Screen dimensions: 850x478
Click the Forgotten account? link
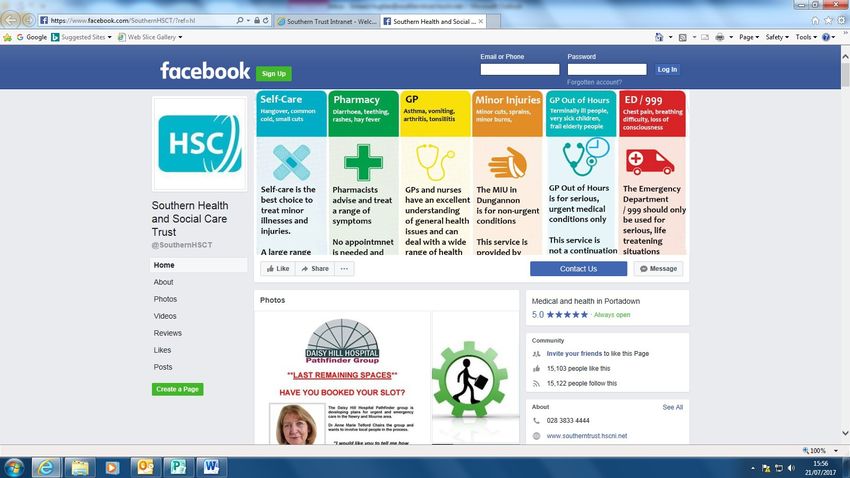(594, 82)
